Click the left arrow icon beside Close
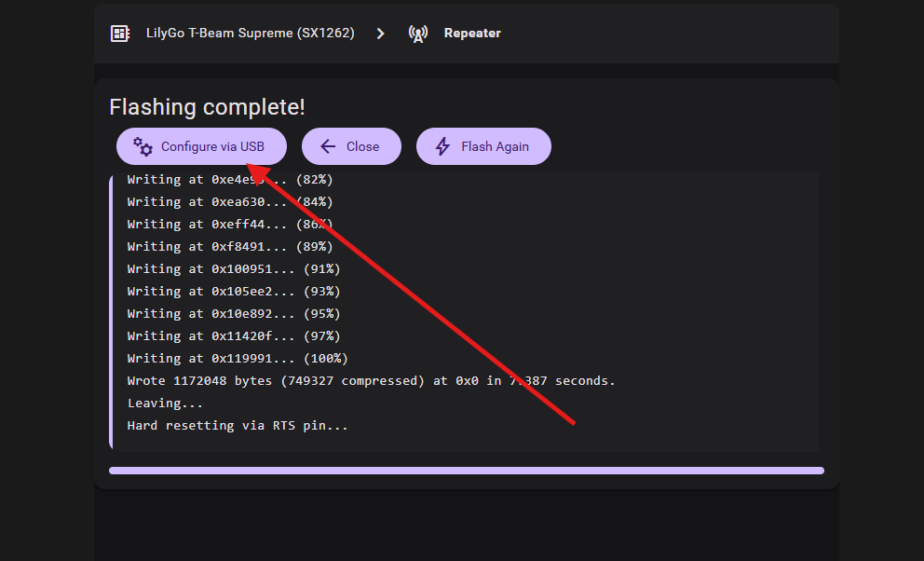Viewport: 924px width, 561px height. (327, 146)
